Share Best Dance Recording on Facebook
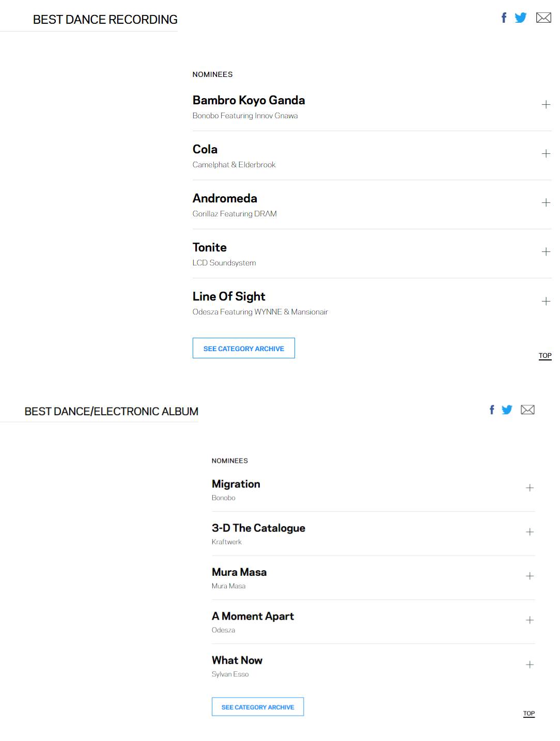 click(x=504, y=18)
